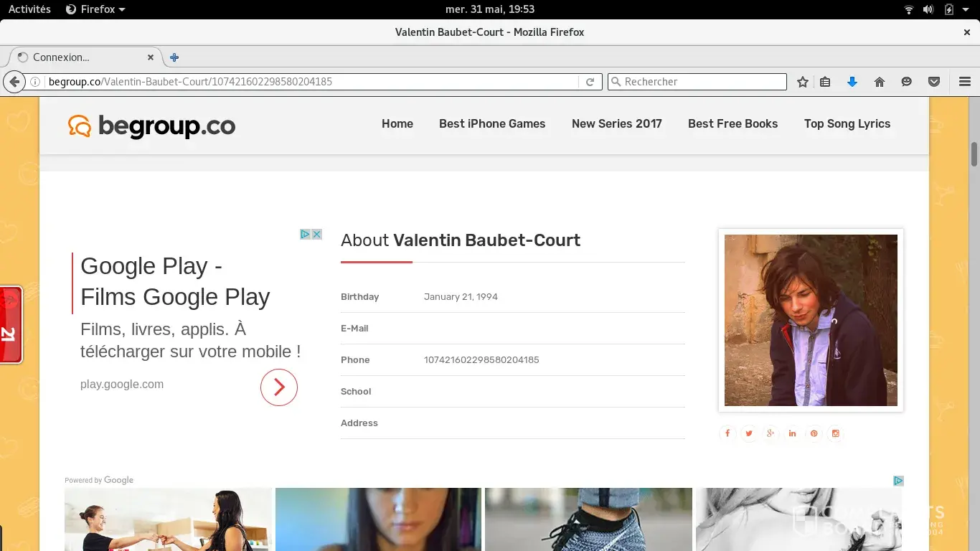The width and height of the screenshot is (980, 551).
Task: Go to the Firefox home page icon
Action: [880, 82]
